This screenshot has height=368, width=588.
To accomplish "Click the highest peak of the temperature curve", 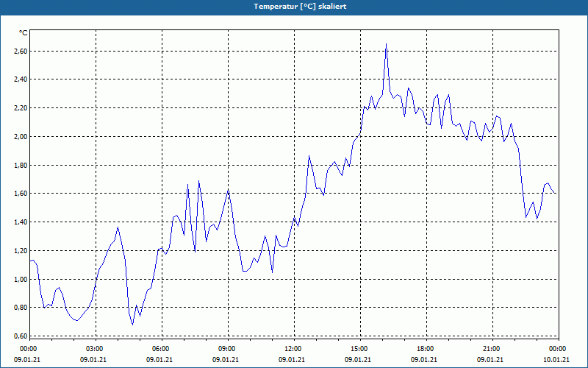I will click(387, 44).
